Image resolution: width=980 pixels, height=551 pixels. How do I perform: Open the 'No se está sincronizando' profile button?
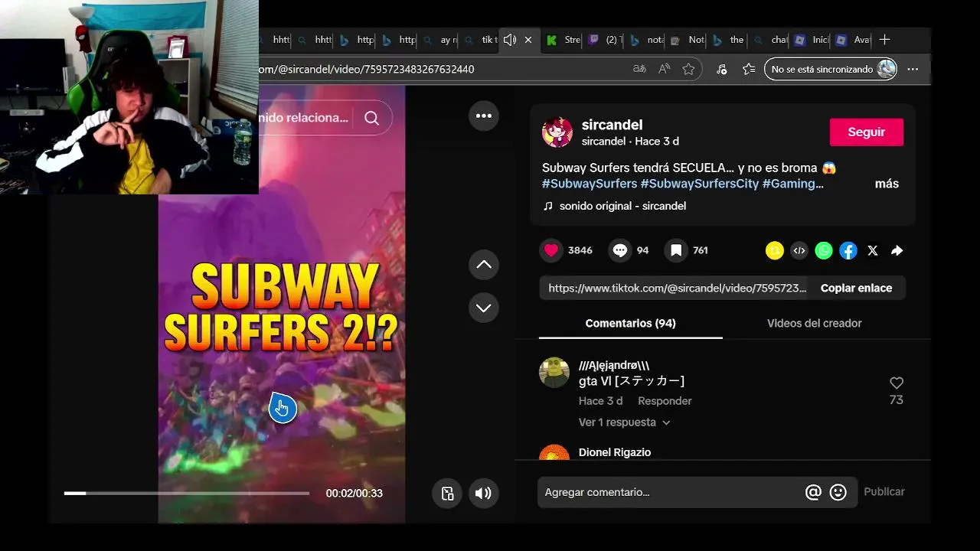(831, 69)
